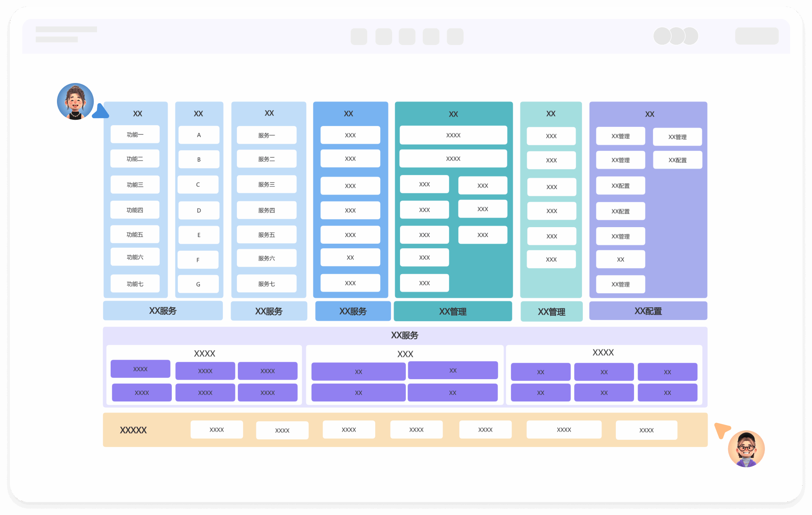Select the 服务六 box
The width and height of the screenshot is (812, 515).
pyautogui.click(x=266, y=259)
